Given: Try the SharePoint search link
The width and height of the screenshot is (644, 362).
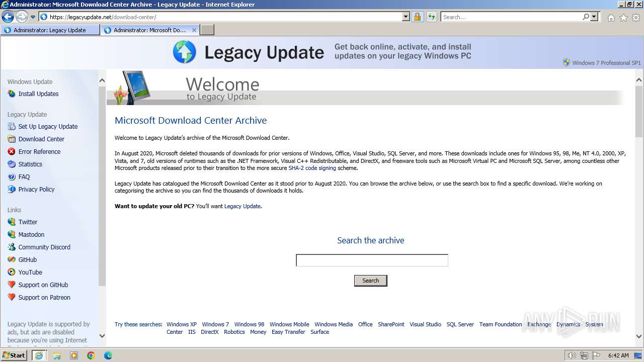Looking at the screenshot, I should click(391, 324).
